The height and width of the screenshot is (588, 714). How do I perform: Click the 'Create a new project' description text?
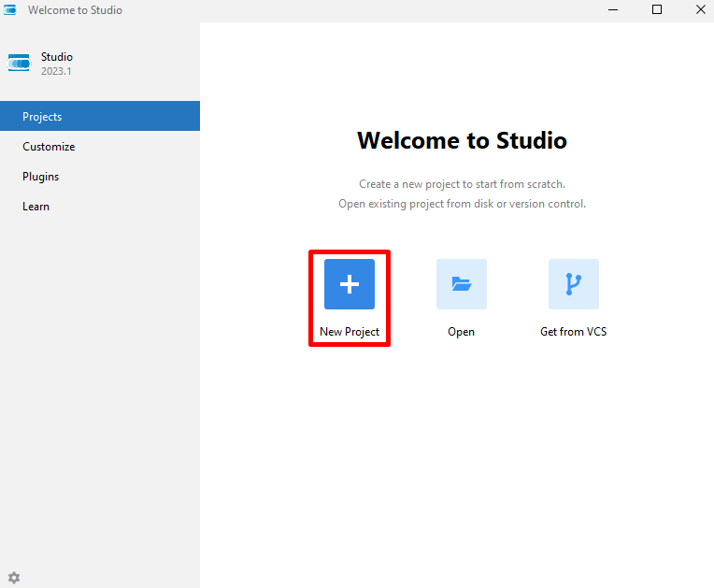point(462,184)
